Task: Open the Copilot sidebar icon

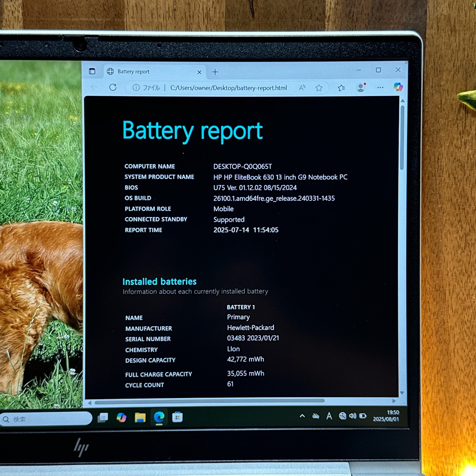Action: point(398,87)
